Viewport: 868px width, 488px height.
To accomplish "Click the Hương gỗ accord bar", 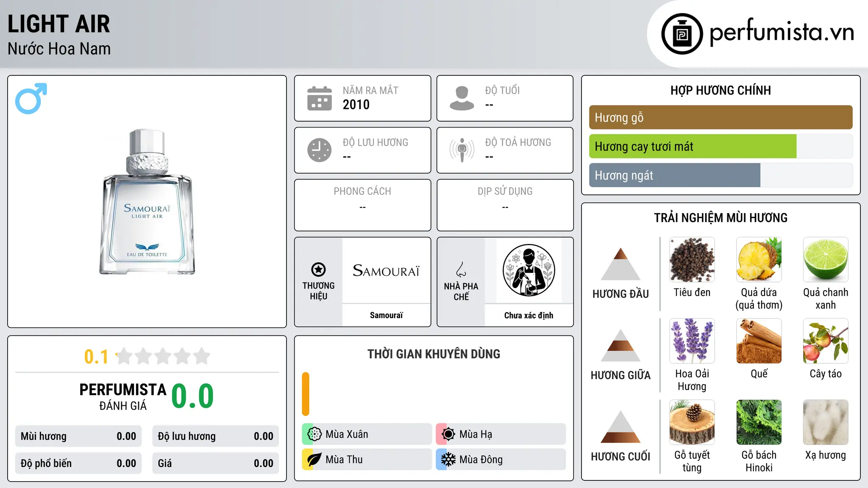I will coord(721,117).
